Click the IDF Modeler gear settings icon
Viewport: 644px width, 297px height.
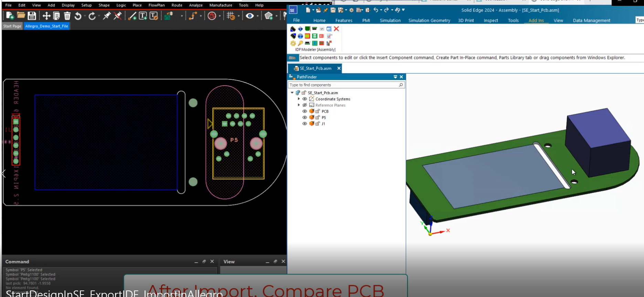(x=293, y=43)
